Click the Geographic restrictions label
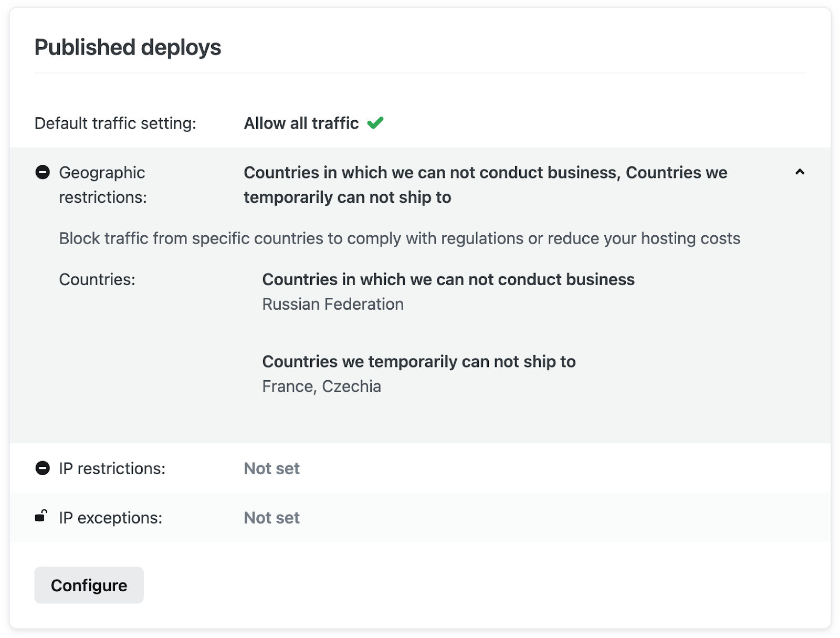Image resolution: width=840 pixels, height=638 pixels. pos(102,185)
